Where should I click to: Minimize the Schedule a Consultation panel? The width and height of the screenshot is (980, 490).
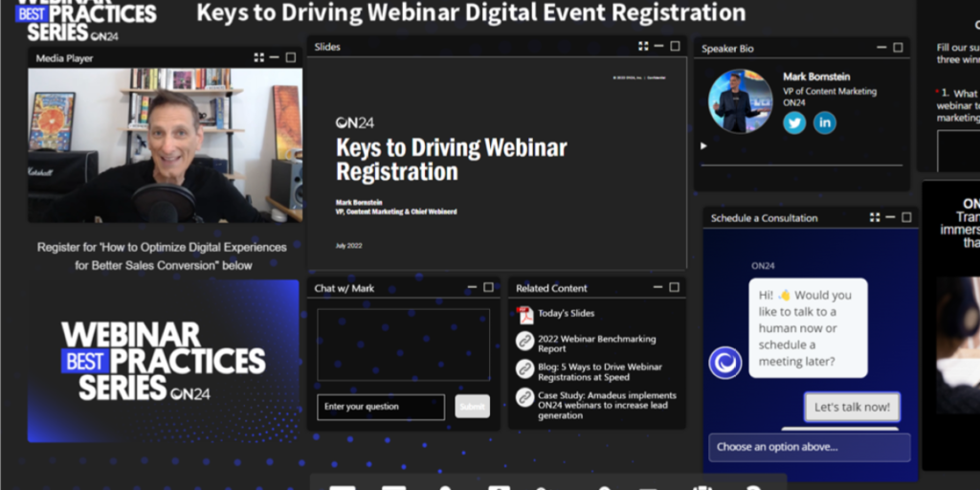pos(891,217)
